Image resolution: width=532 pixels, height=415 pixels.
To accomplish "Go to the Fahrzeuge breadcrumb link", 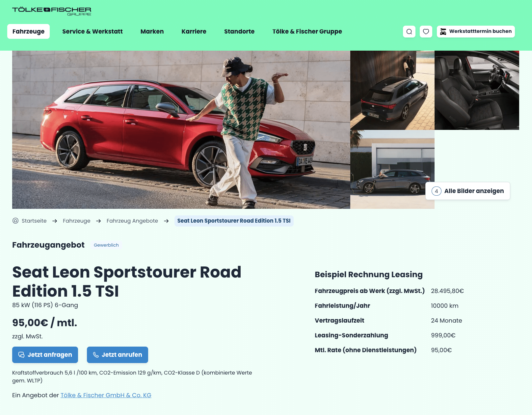I will (77, 221).
